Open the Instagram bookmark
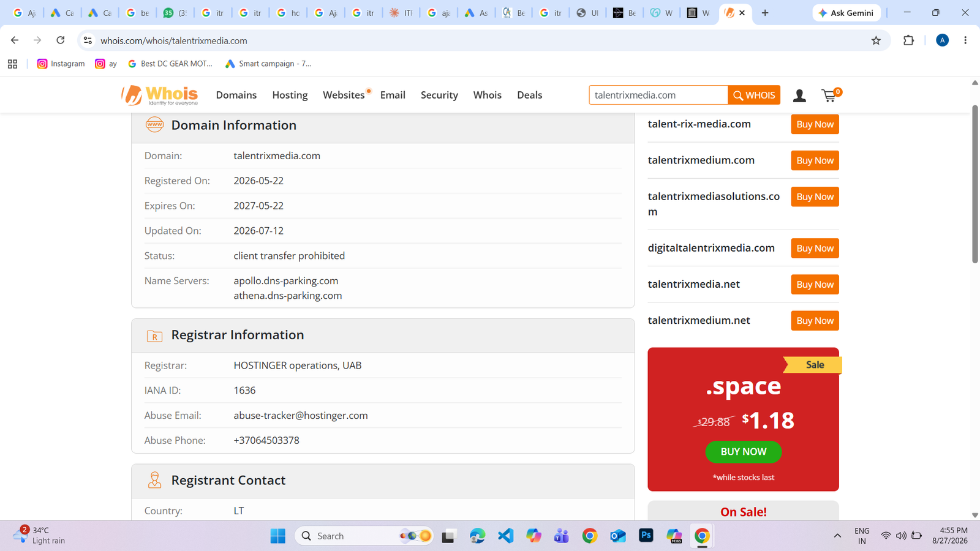This screenshot has width=980, height=551. 61,64
